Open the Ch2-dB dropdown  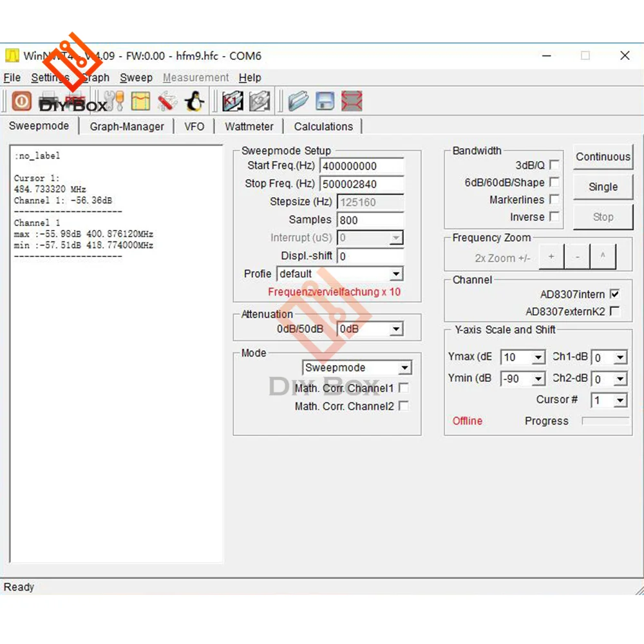coord(609,379)
